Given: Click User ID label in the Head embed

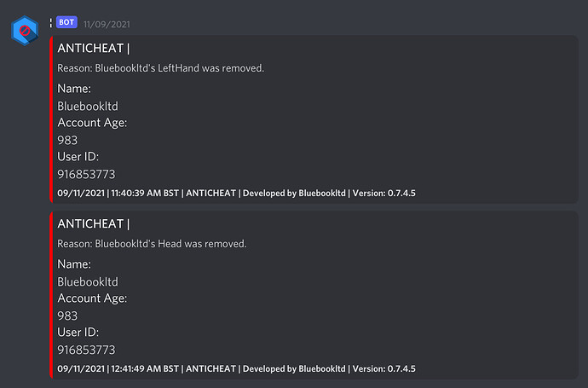Looking at the screenshot, I should pos(78,332).
